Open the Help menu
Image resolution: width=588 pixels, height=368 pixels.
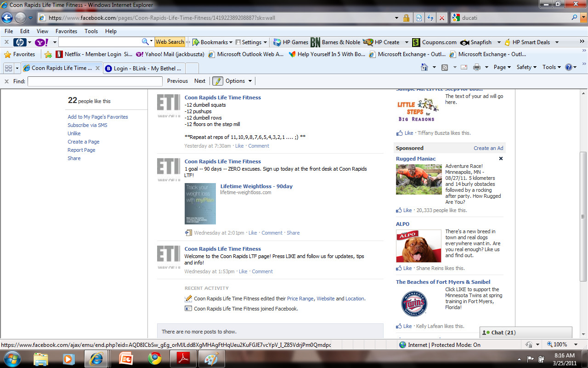pyautogui.click(x=111, y=31)
